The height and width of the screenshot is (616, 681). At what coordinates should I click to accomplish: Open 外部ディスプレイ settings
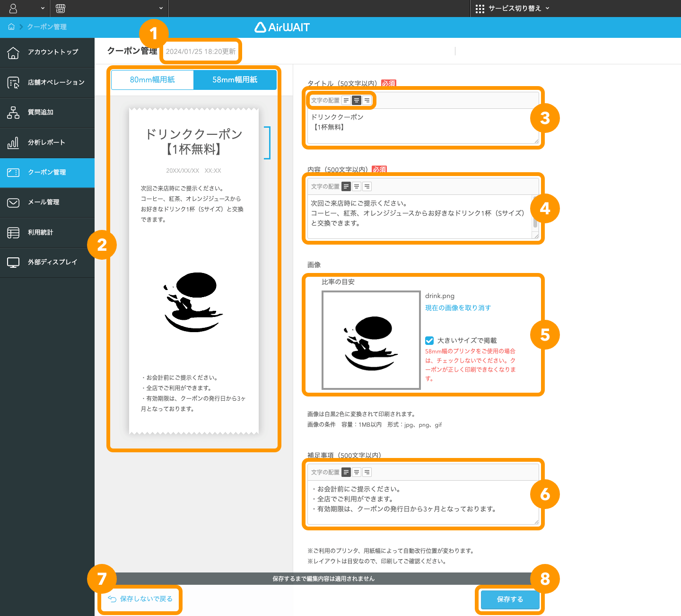click(47, 262)
